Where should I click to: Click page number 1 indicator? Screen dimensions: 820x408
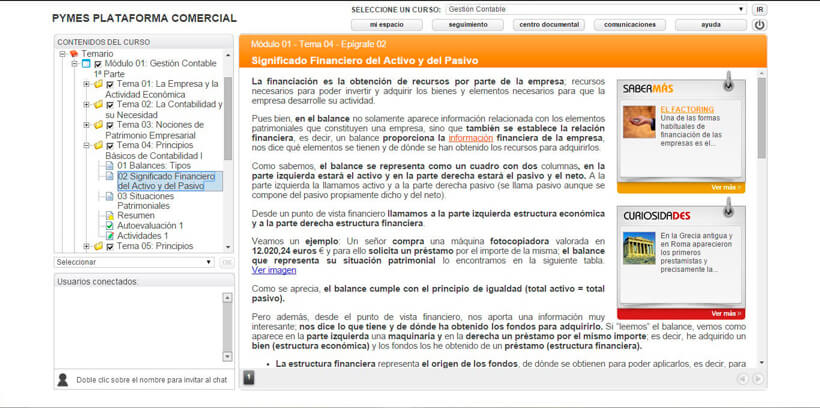click(249, 377)
